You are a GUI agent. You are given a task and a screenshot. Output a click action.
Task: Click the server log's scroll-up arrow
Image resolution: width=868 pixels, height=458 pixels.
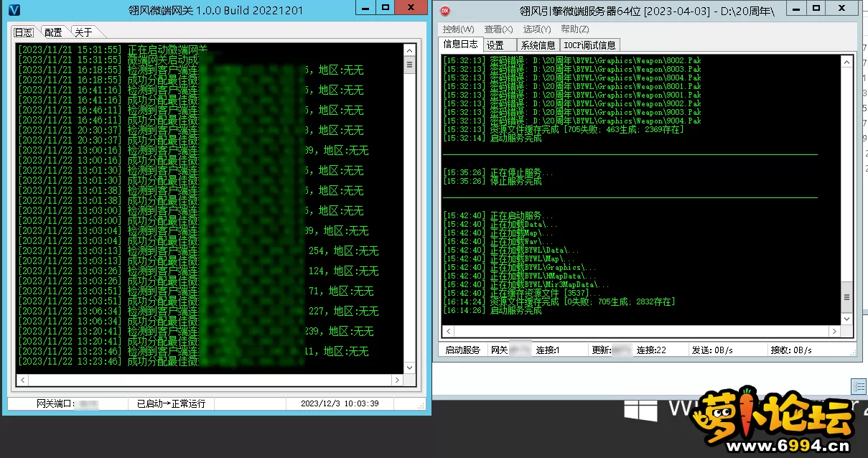(x=846, y=60)
